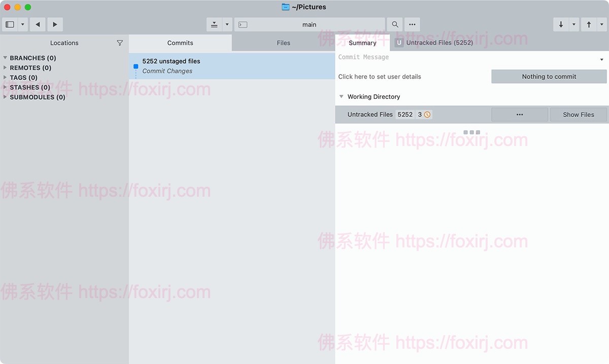Collapse the Working Directory section
The height and width of the screenshot is (364, 609).
tap(342, 96)
